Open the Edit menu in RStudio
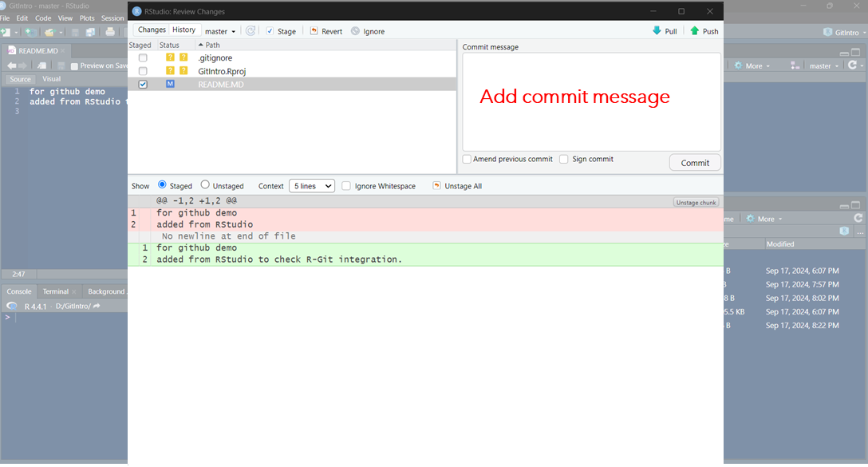The width and height of the screenshot is (868, 467). coord(22,18)
